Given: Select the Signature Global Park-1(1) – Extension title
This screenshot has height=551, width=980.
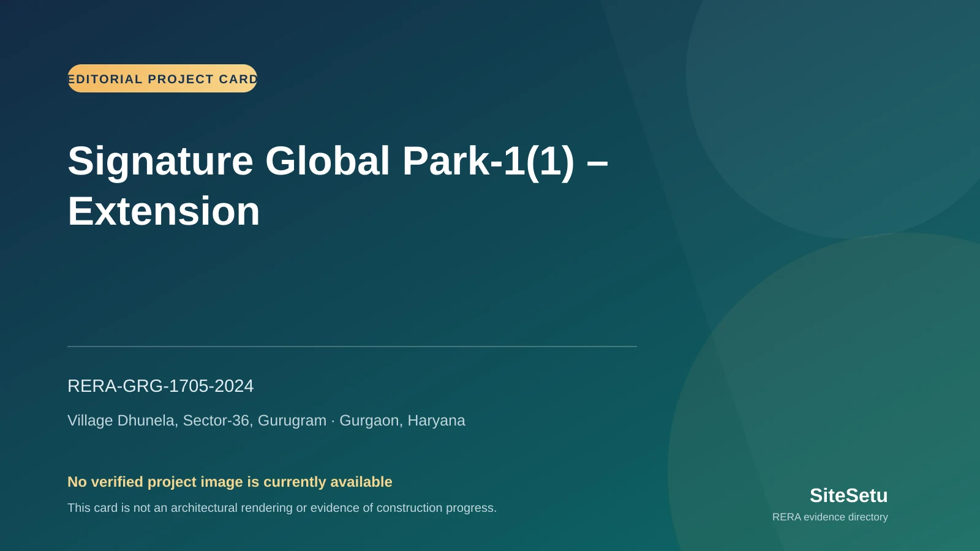Looking at the screenshot, I should click(x=337, y=186).
